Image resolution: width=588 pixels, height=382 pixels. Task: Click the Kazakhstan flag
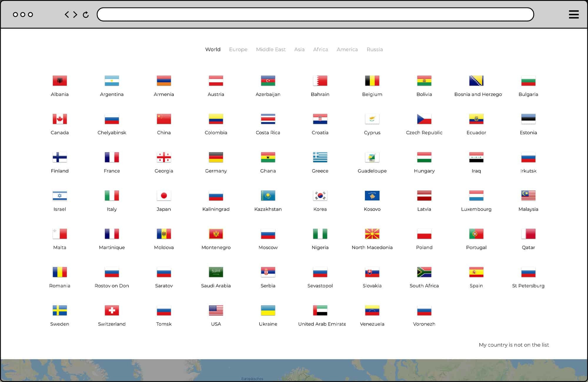[268, 196]
